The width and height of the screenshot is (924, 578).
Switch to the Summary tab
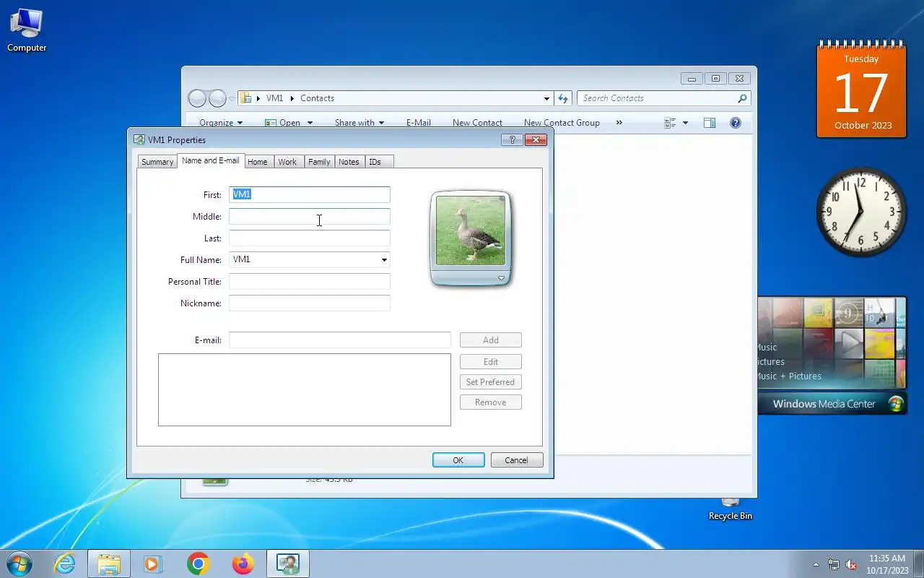pos(157,162)
